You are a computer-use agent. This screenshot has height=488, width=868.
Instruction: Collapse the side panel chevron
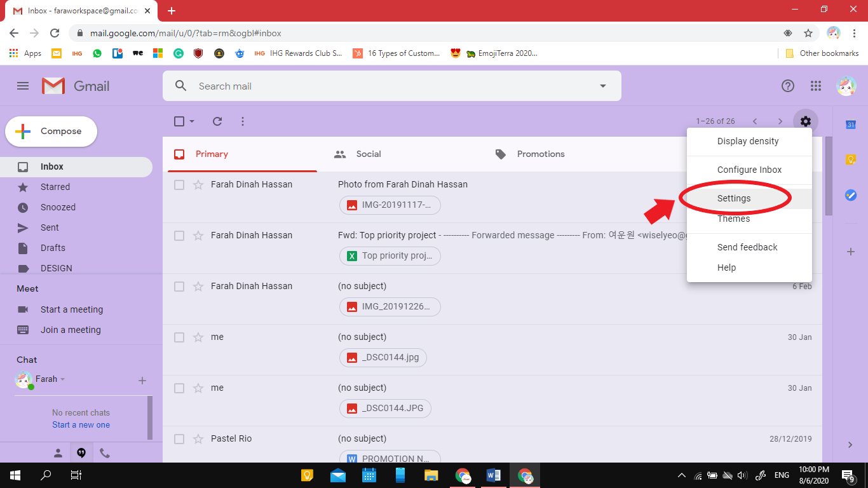(851, 445)
